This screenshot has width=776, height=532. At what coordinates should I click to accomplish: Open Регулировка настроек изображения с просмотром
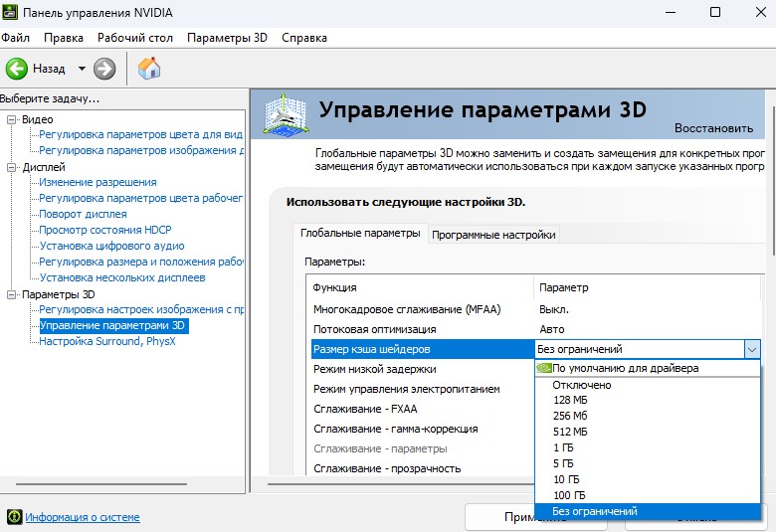point(141,310)
